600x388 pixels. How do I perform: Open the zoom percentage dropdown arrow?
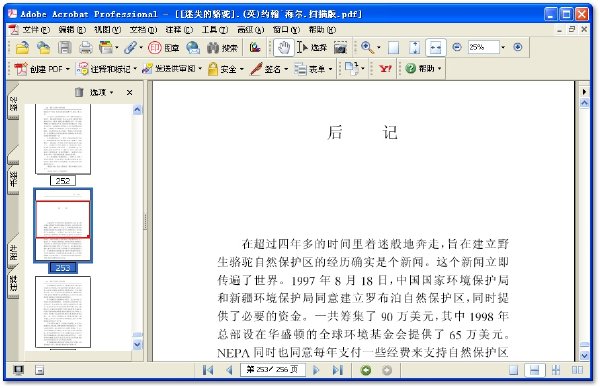[x=503, y=47]
